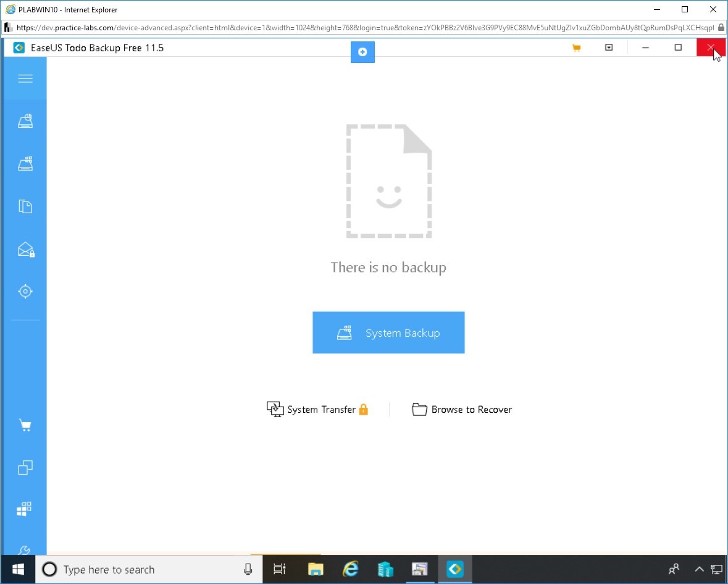Image resolution: width=728 pixels, height=584 pixels.
Task: Click the microphone icon in search box
Action: pos(248,569)
